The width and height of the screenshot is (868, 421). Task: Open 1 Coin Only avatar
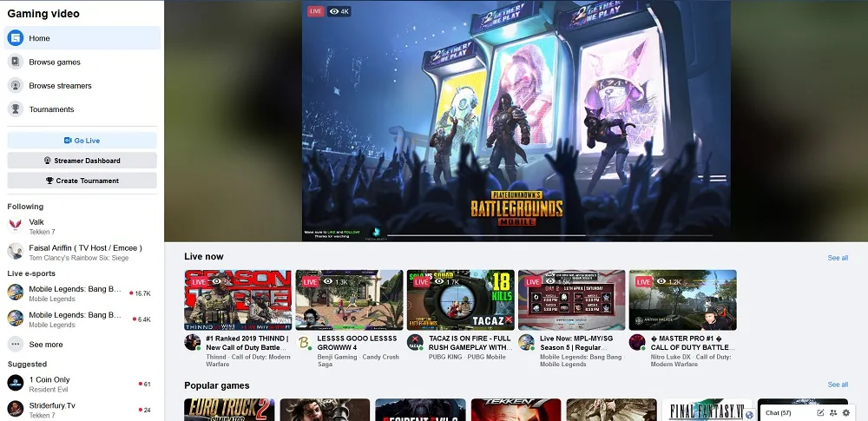pyautogui.click(x=16, y=383)
